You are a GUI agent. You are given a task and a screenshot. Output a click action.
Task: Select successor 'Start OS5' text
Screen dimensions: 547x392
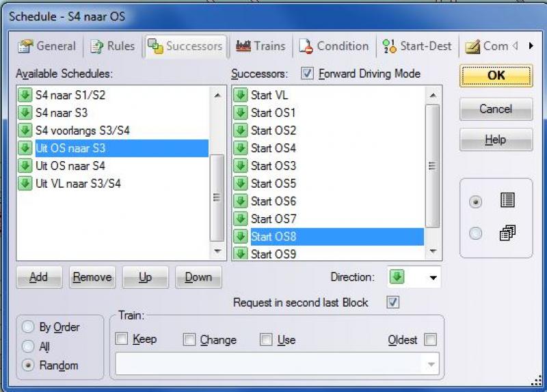point(273,184)
